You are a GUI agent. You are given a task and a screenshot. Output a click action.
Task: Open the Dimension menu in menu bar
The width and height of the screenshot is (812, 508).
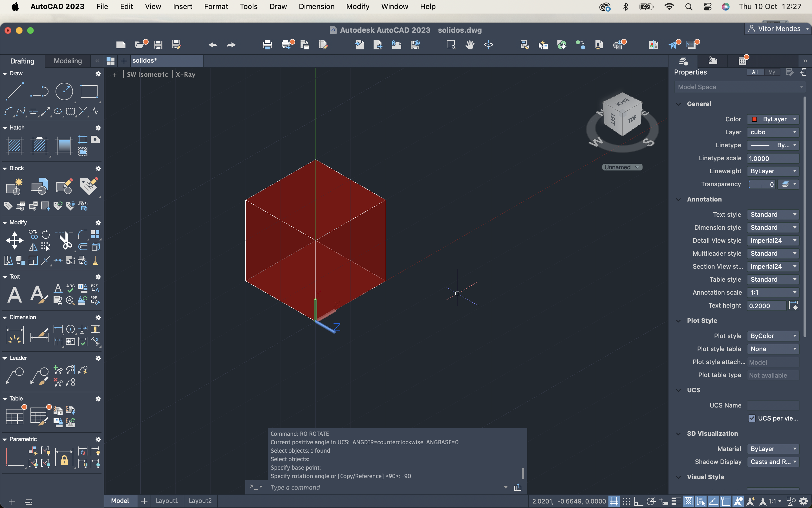pyautogui.click(x=316, y=6)
